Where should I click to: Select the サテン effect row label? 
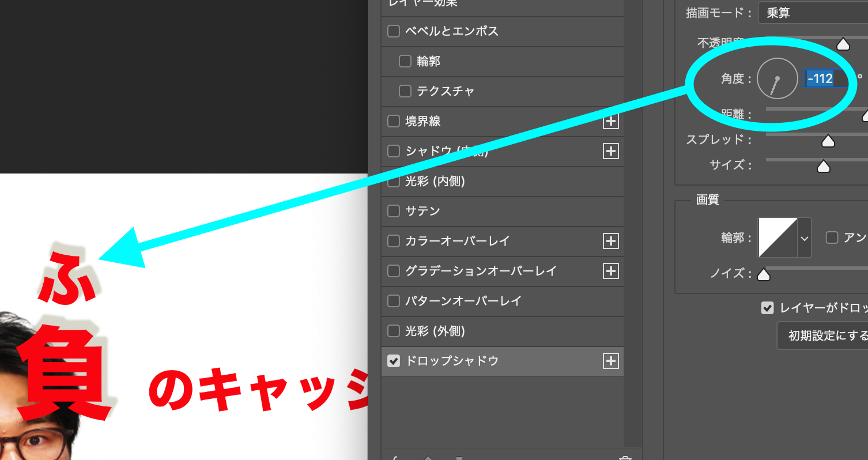tap(422, 211)
